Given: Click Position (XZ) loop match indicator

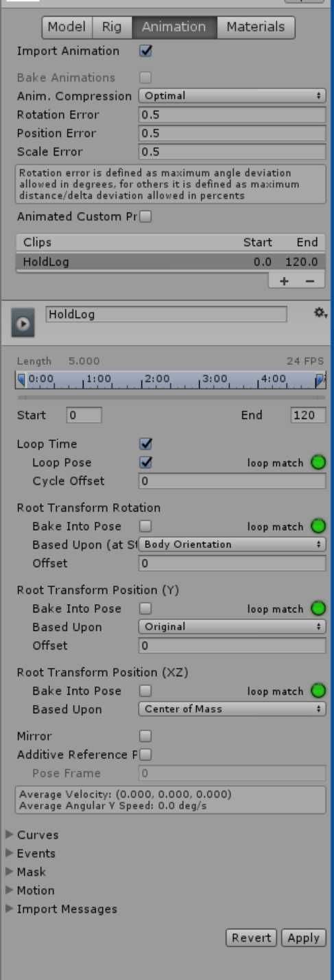Looking at the screenshot, I should pyautogui.click(x=318, y=691).
